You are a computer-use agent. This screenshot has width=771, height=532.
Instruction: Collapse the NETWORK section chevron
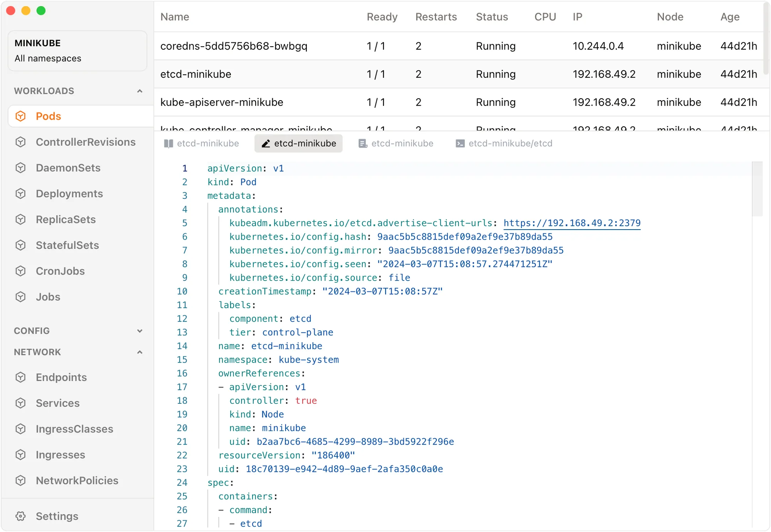click(140, 352)
